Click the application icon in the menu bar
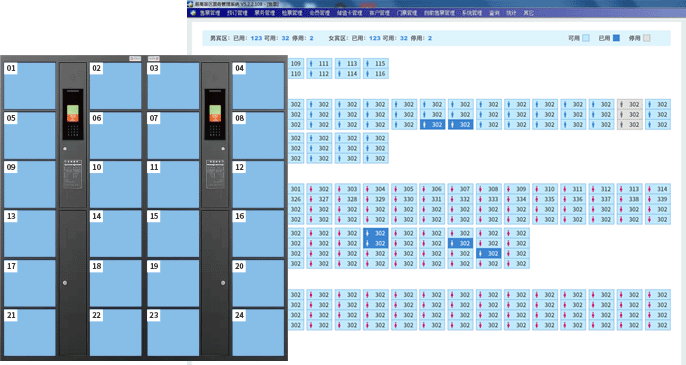This screenshot has width=686, height=365. tap(193, 13)
